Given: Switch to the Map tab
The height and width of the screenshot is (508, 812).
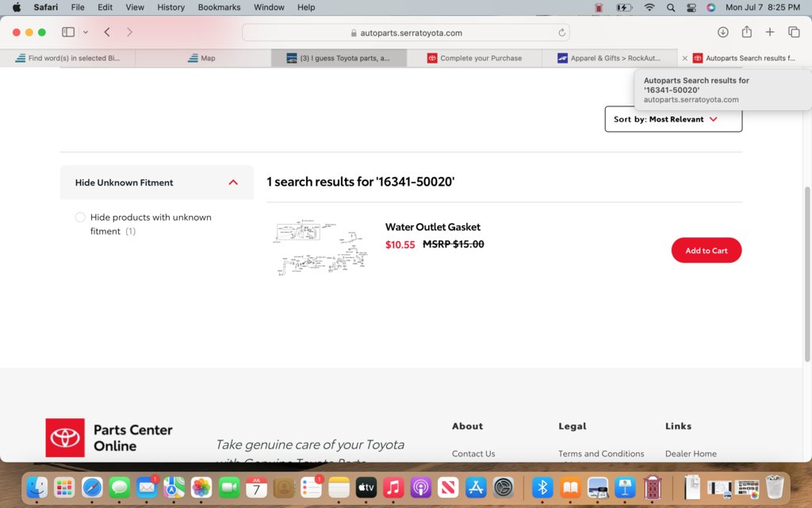Looking at the screenshot, I should pos(203,58).
